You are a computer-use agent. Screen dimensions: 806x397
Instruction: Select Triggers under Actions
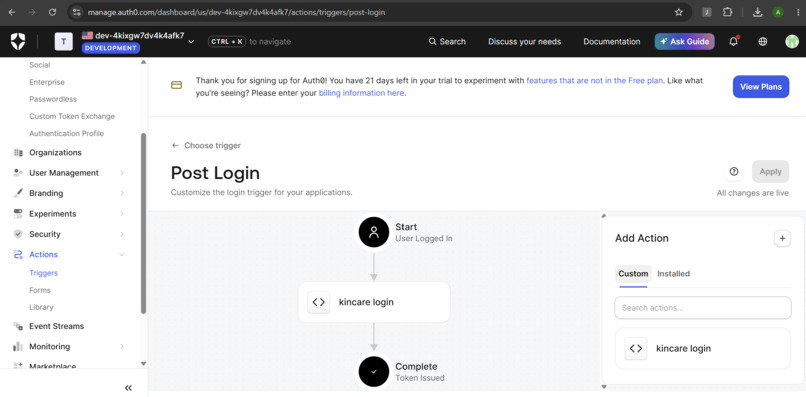click(x=43, y=273)
